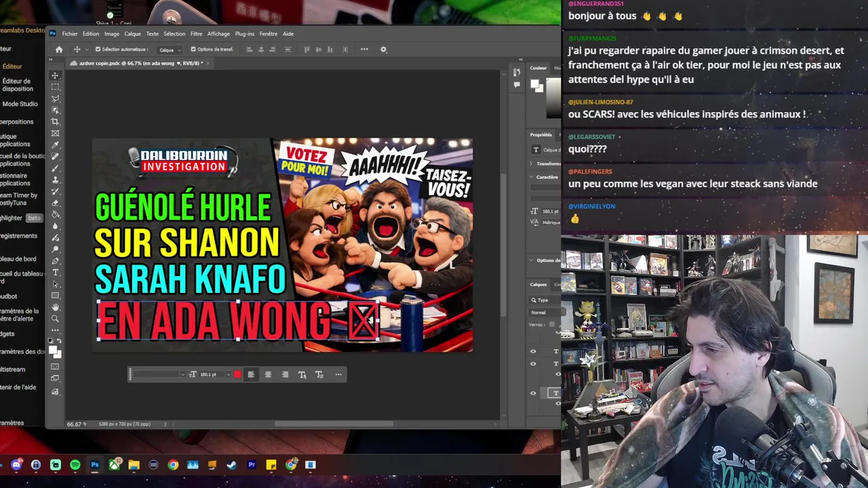Select the Path Selection tool
This screenshot has width=868, height=488.
tap(55, 284)
